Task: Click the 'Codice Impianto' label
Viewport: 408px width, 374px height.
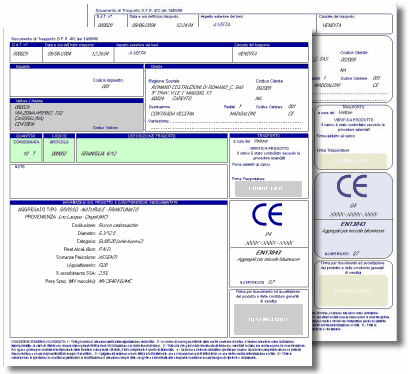Action: coord(108,80)
